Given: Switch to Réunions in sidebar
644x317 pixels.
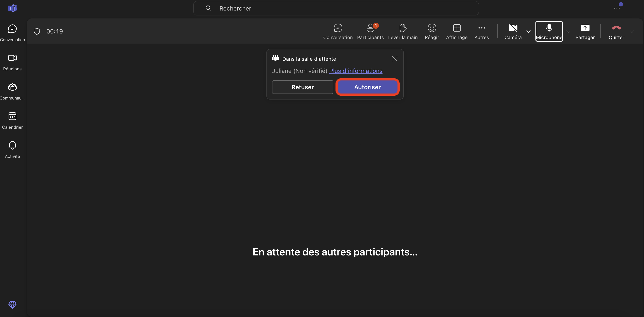Looking at the screenshot, I should 12,62.
